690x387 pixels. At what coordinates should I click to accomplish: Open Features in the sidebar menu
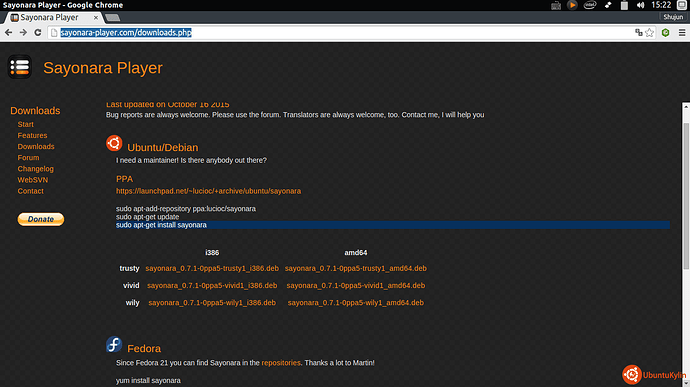pyautogui.click(x=32, y=136)
